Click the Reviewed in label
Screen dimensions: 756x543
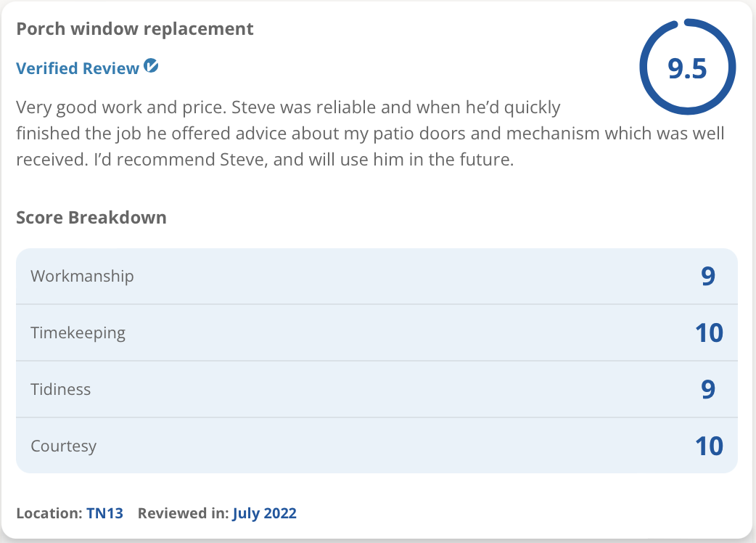click(x=184, y=513)
